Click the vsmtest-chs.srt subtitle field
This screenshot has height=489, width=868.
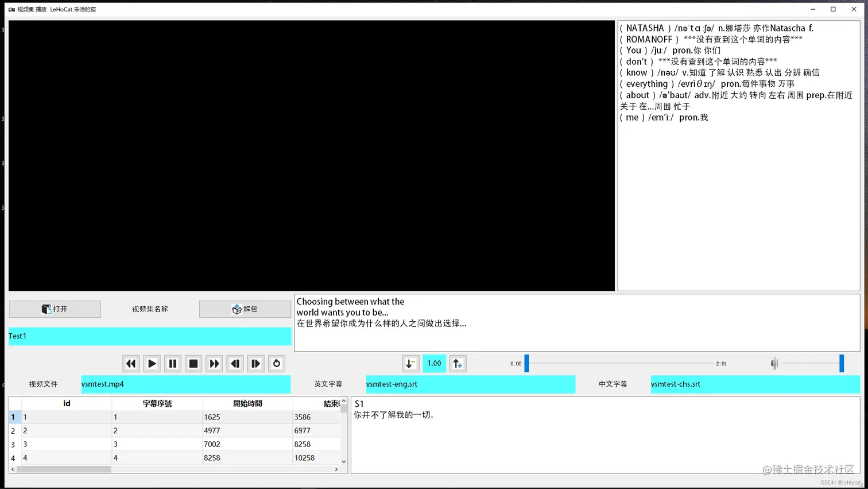755,384
